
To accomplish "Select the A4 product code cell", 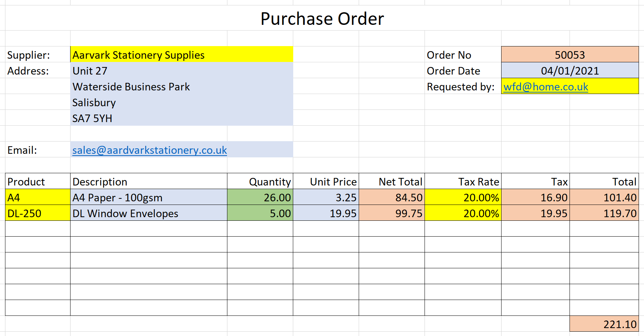I will (x=37, y=197).
